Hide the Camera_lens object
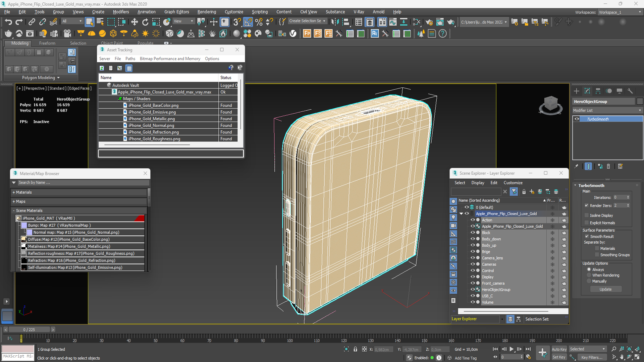 pos(473,258)
